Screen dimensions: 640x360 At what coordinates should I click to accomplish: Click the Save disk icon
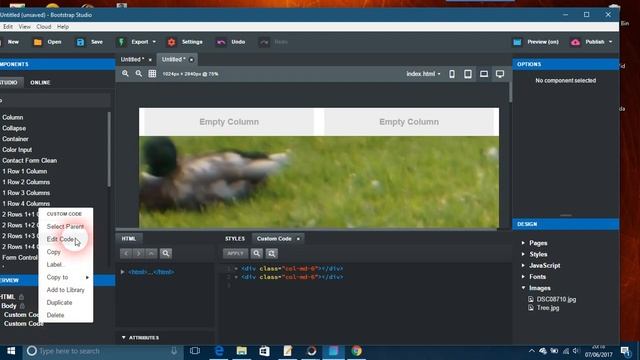[80, 42]
